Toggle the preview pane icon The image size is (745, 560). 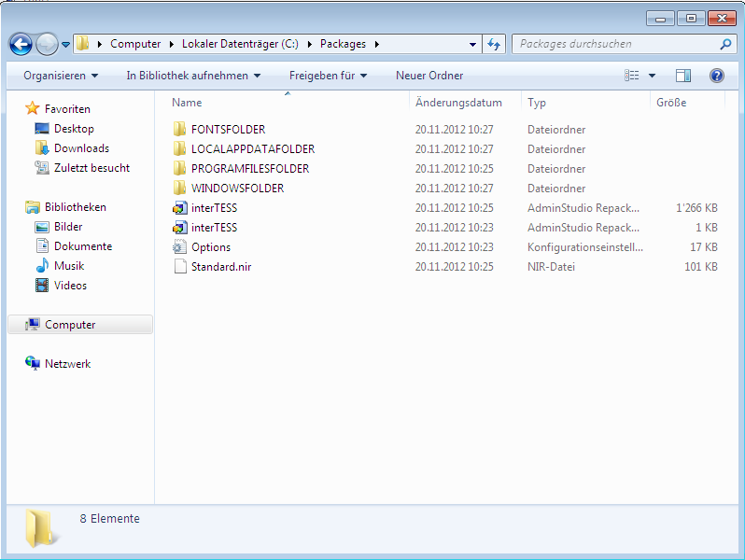pos(683,76)
